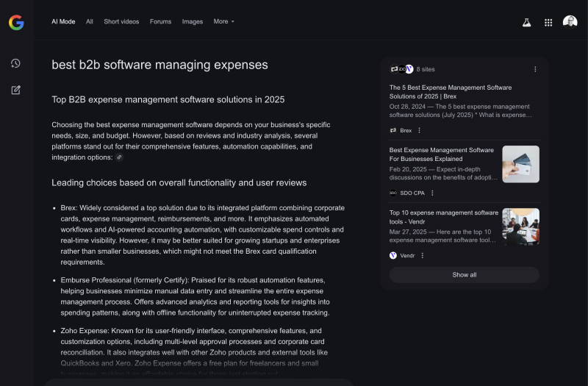Open AI Mode history icon in sidebar
This screenshot has width=588, height=386.
15,63
